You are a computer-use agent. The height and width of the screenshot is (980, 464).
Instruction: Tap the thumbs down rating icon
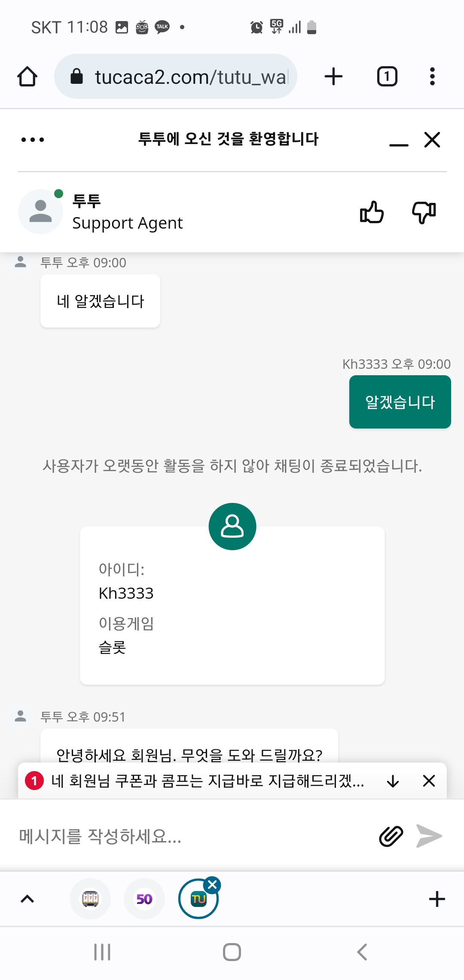424,212
